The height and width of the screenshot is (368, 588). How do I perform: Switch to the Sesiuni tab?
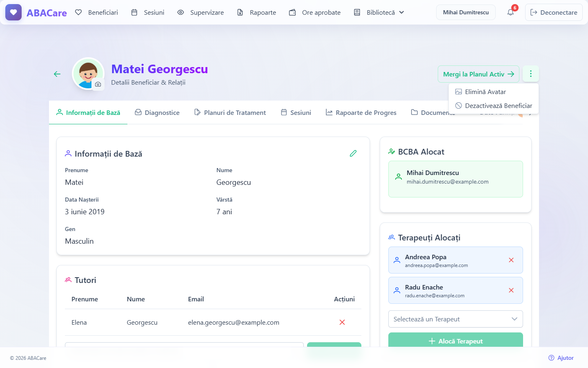tap(296, 112)
